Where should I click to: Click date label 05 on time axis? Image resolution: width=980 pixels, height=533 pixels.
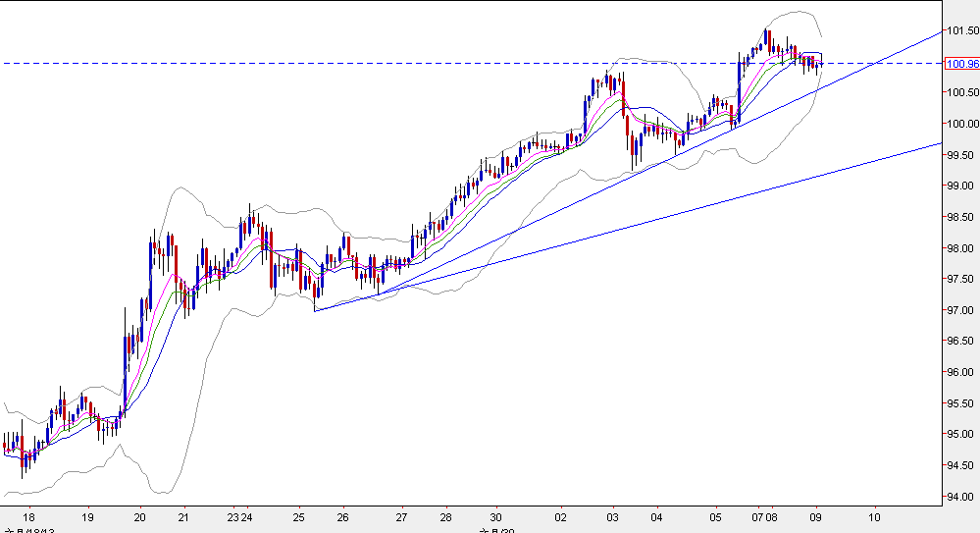click(715, 517)
